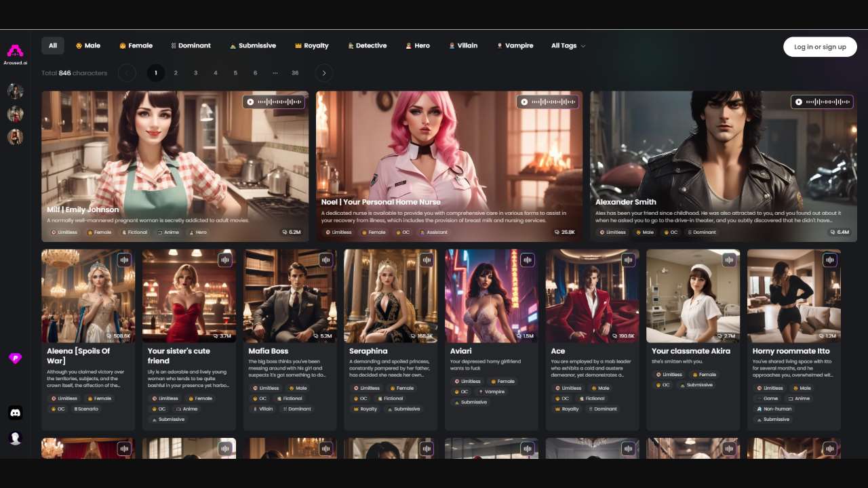Screen dimensions: 868x488
Task: Go to page 3 of results
Action: click(195, 73)
